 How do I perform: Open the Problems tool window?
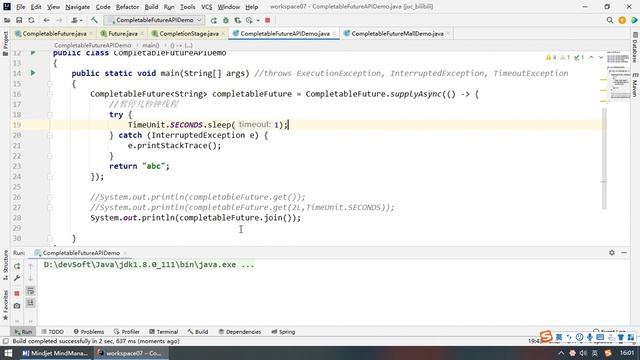(89, 332)
